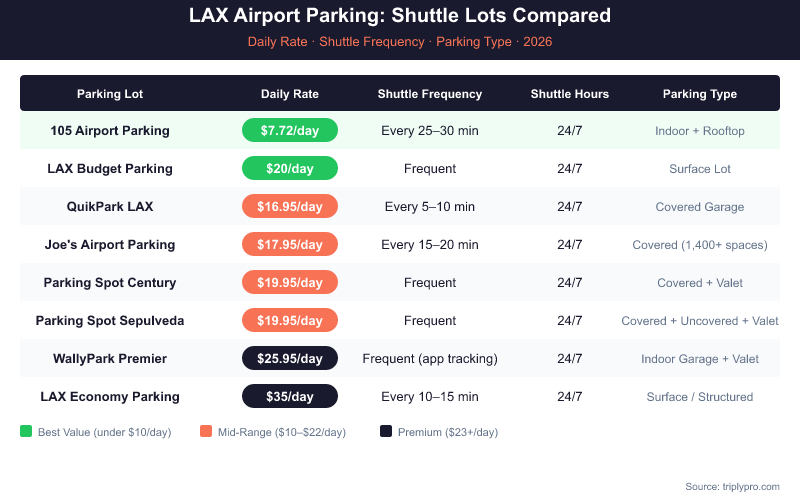Click the orange Mid-Range legend swatch
This screenshot has width=800, height=500.
206,432
